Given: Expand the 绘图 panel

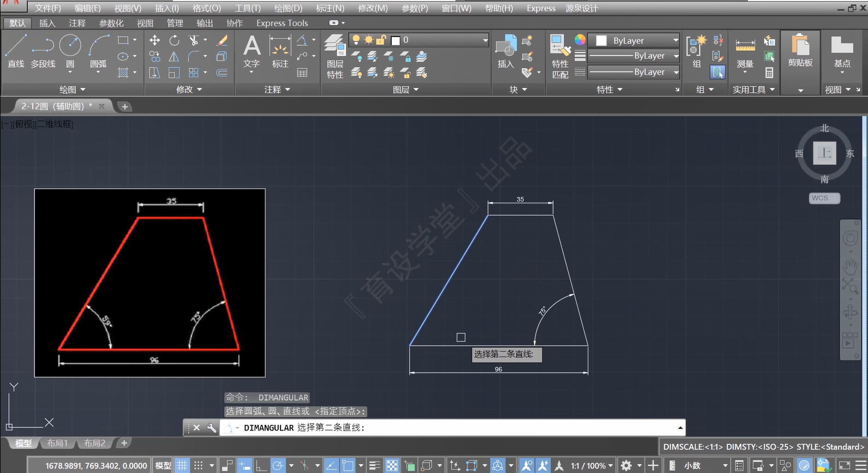Looking at the screenshot, I should (73, 89).
